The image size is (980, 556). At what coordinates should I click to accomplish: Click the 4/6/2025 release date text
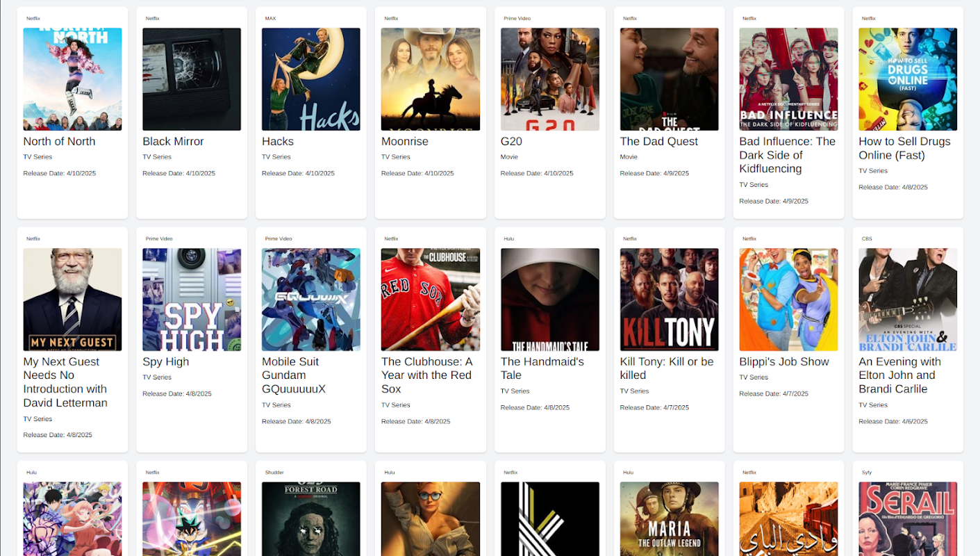893,422
